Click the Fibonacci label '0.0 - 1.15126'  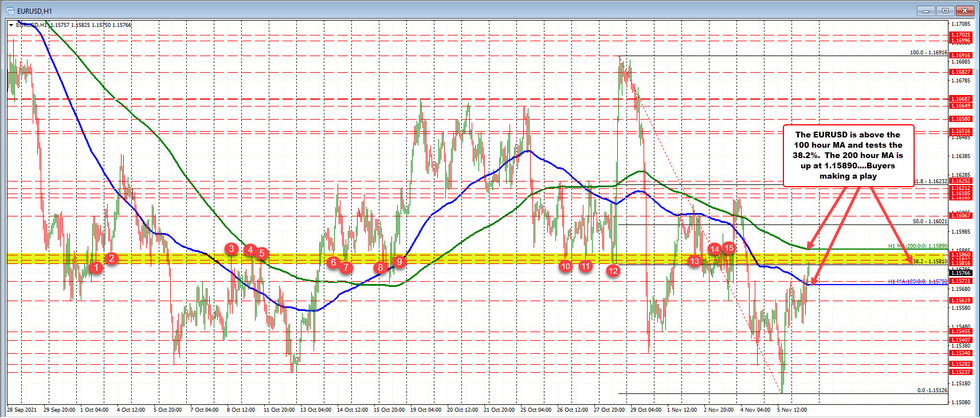(x=932, y=391)
